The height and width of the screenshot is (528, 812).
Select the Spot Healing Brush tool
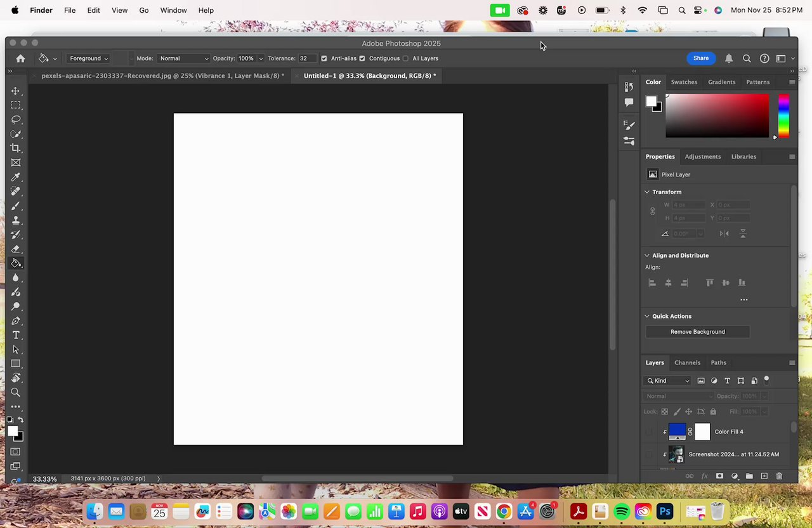click(16, 191)
